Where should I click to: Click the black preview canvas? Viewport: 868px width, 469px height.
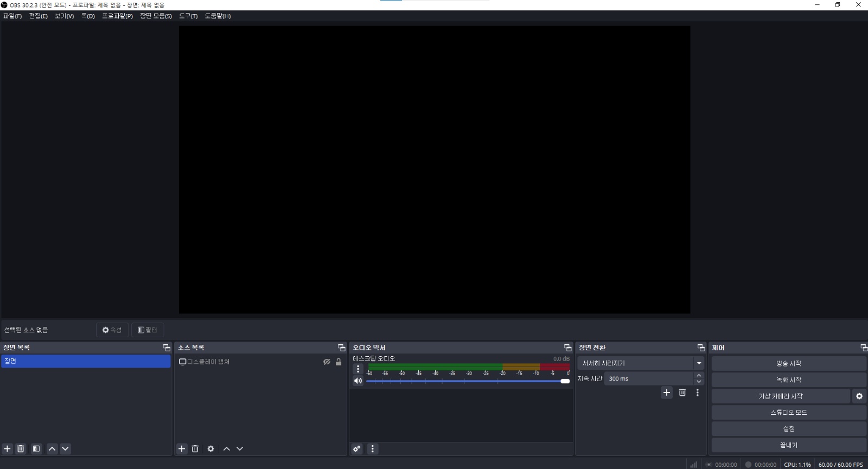(435, 170)
